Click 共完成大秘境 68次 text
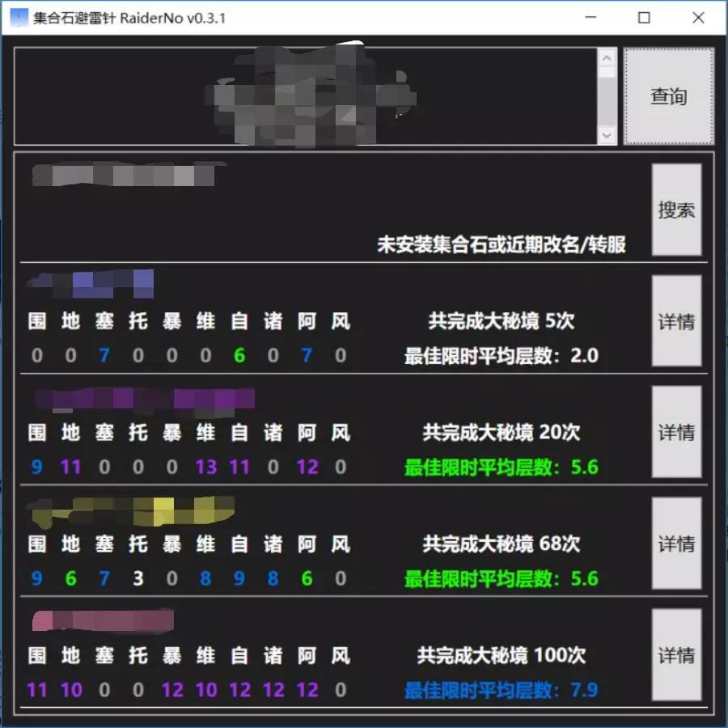728x728 pixels. (x=502, y=544)
